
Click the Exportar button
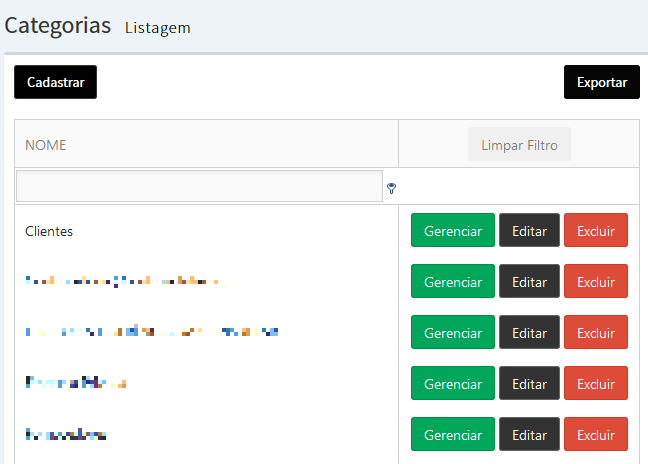click(x=602, y=82)
